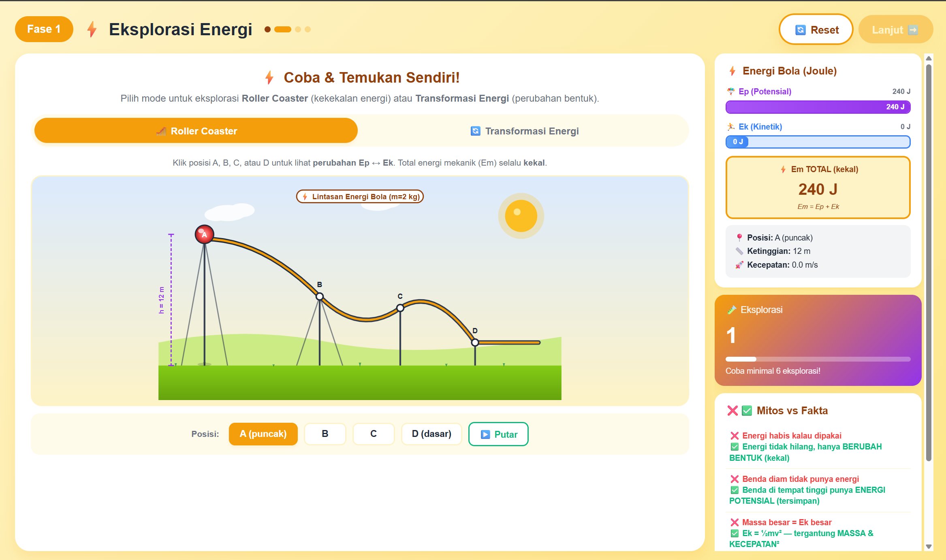Screen dimensions: 946x560
Task: Click the Ek kinetic energy bar
Action: [818, 142]
